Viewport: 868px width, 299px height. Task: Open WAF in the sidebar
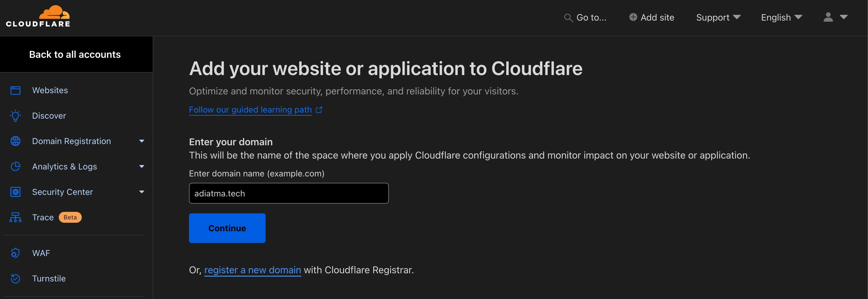click(x=41, y=253)
